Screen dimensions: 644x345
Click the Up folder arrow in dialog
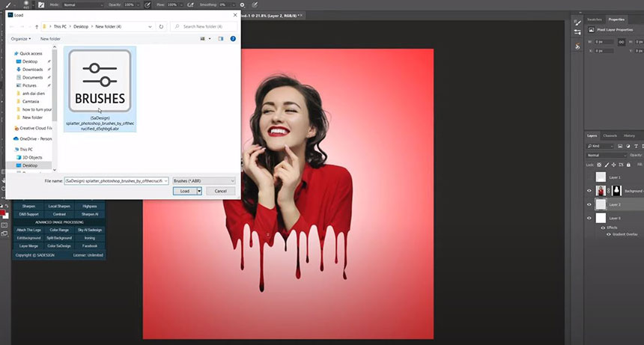click(x=37, y=27)
